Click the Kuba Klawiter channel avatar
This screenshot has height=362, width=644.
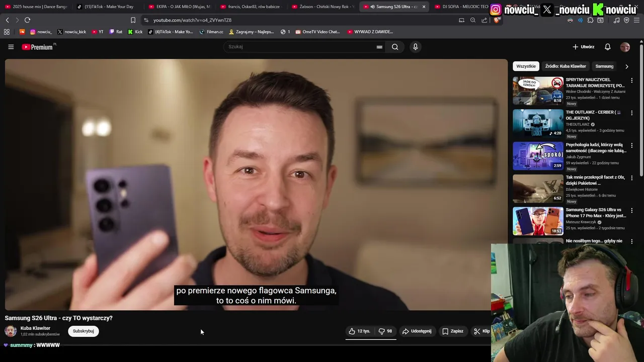click(x=11, y=331)
